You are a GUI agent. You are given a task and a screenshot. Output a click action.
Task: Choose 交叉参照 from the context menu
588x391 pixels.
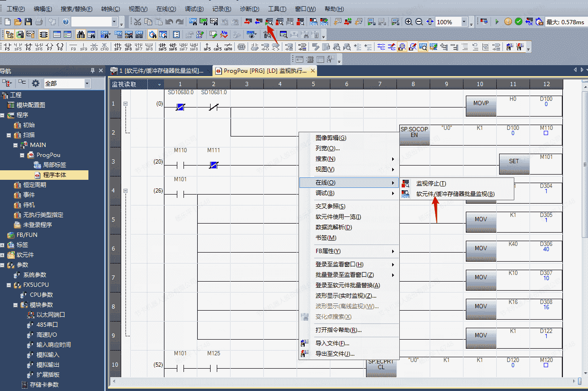(x=330, y=206)
